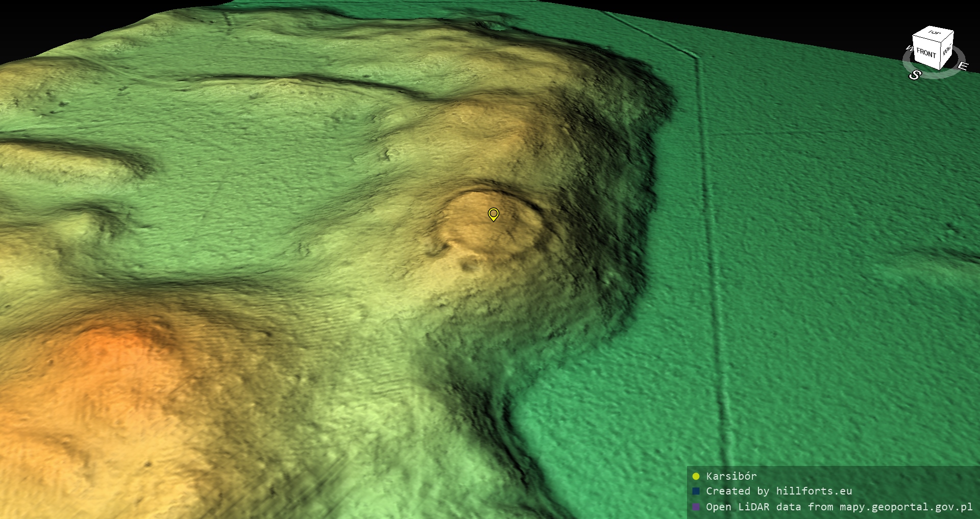Click the E compass letter
The image size is (980, 519).
pyautogui.click(x=962, y=66)
